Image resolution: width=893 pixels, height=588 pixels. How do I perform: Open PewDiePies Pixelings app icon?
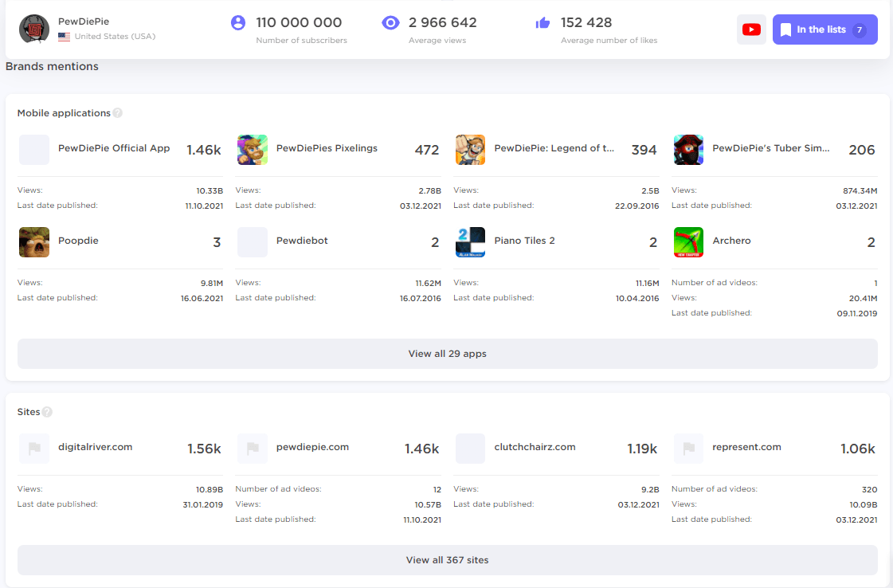coord(253,150)
